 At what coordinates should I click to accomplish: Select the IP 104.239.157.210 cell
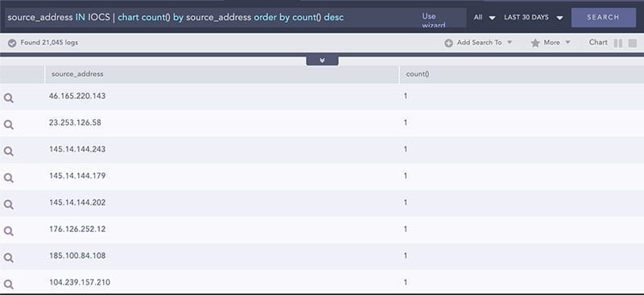coord(80,282)
